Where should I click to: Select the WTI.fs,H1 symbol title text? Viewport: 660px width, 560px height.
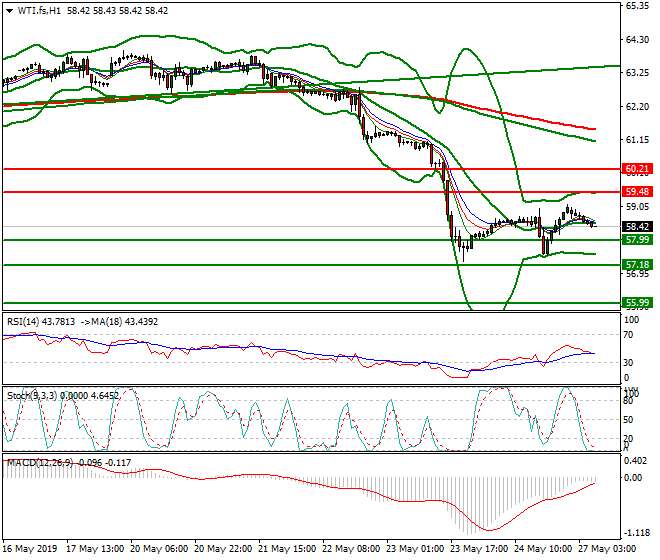tap(39, 11)
